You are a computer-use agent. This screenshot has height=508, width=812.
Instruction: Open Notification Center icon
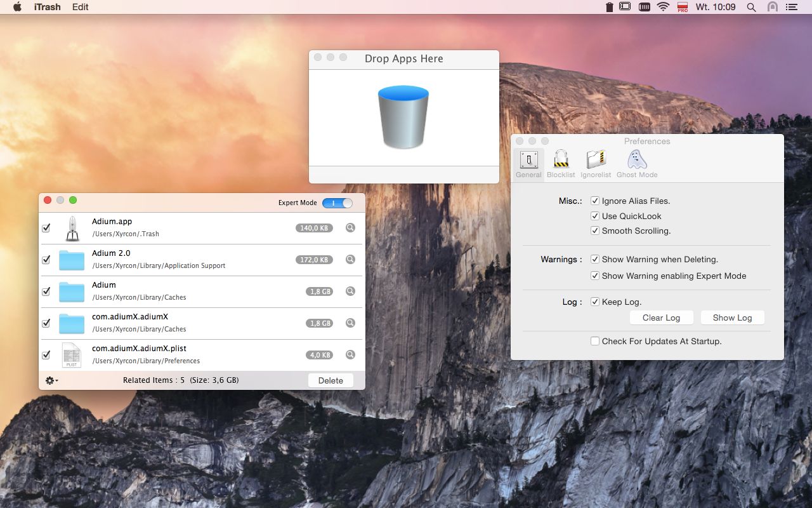pos(791,7)
